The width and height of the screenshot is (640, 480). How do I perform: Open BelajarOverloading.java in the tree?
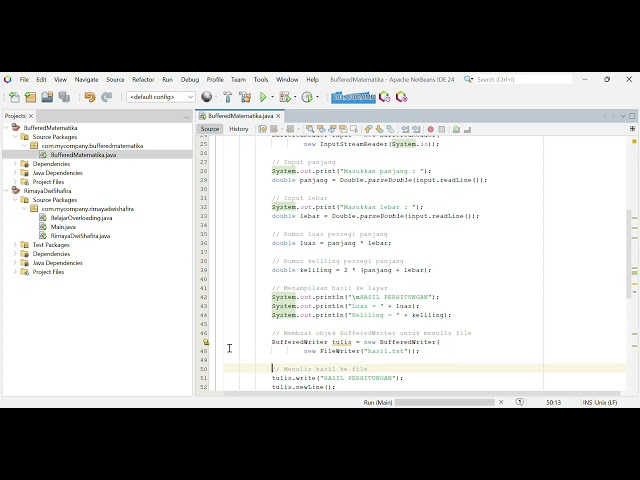(81, 218)
